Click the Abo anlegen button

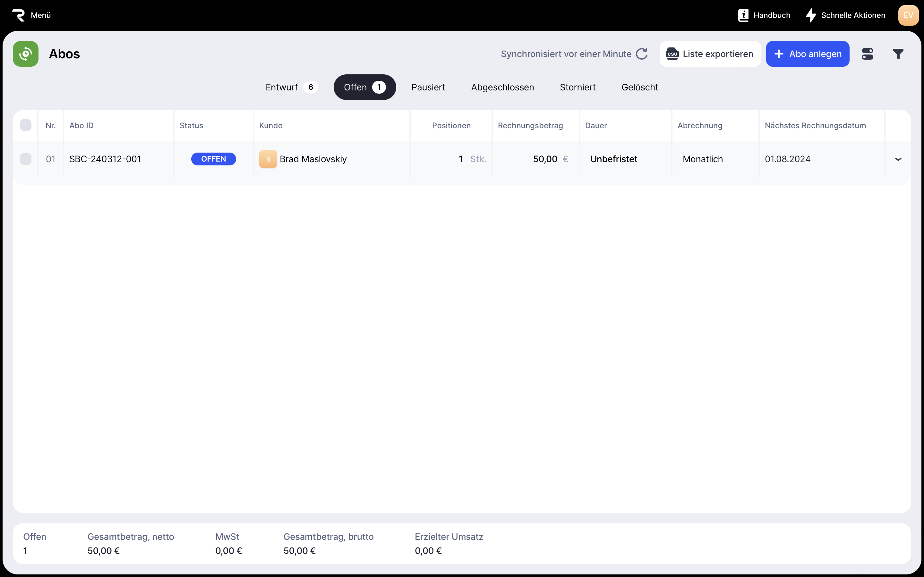point(807,54)
